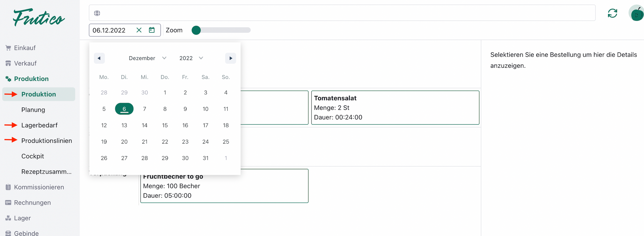Expand the Dezember month dropdown

coord(147,58)
